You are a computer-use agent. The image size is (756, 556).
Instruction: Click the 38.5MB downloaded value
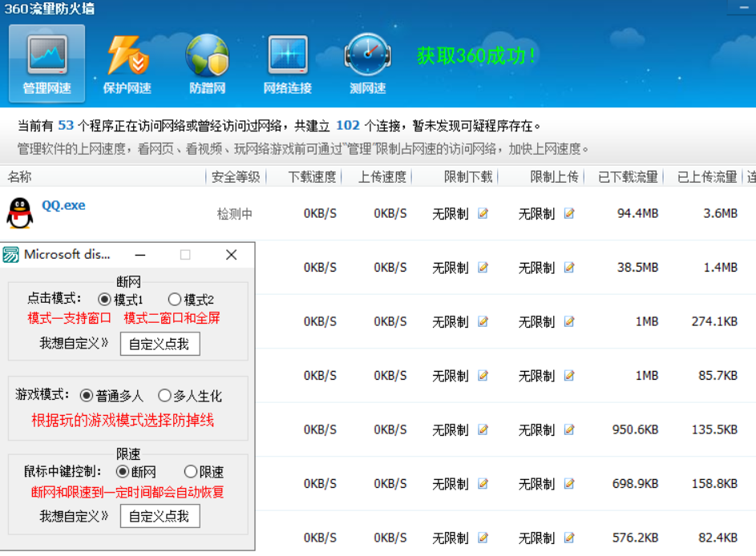(638, 268)
